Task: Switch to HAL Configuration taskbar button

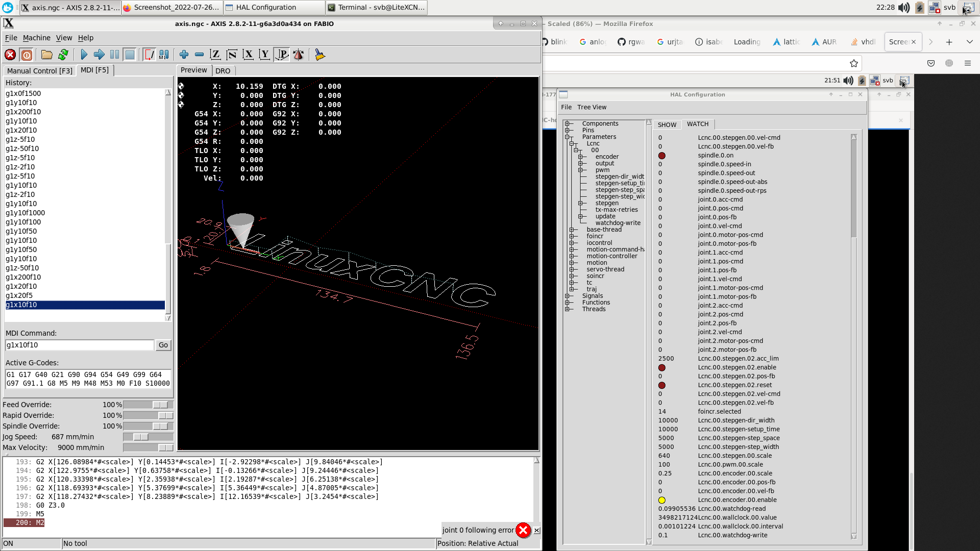Action: (274, 7)
